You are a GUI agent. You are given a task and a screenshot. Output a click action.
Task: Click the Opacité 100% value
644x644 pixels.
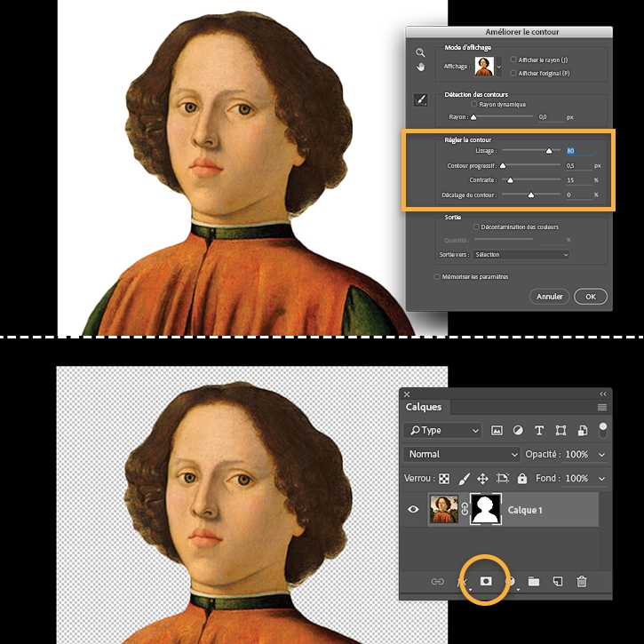click(576, 454)
